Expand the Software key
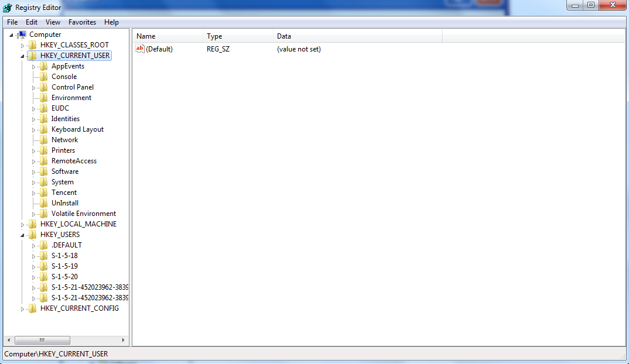629x364 pixels. point(34,172)
